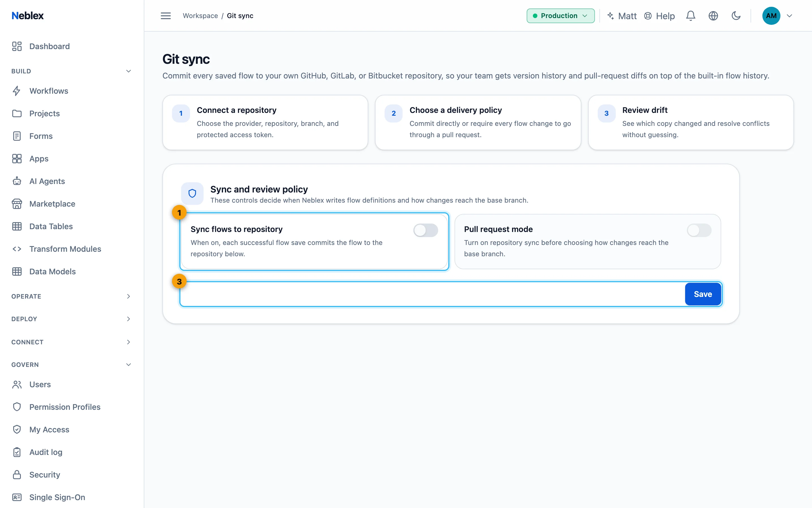Open the Help link
This screenshot has width=812, height=508.
click(x=660, y=16)
